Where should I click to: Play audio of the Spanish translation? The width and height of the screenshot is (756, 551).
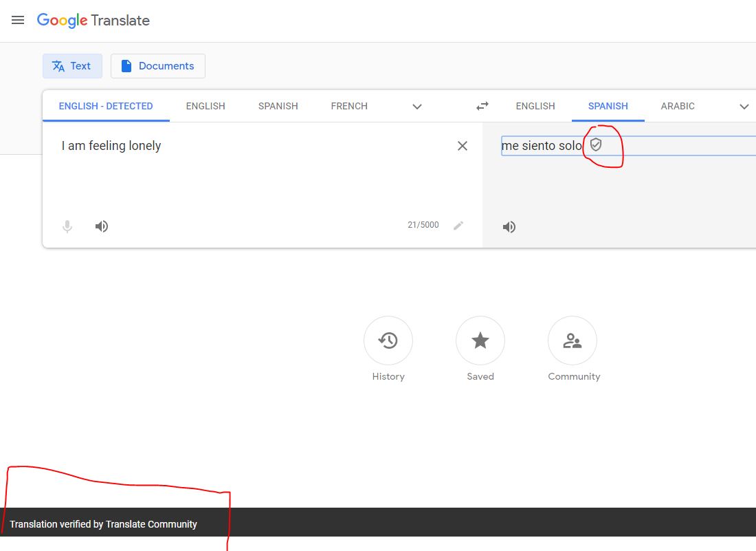(509, 226)
